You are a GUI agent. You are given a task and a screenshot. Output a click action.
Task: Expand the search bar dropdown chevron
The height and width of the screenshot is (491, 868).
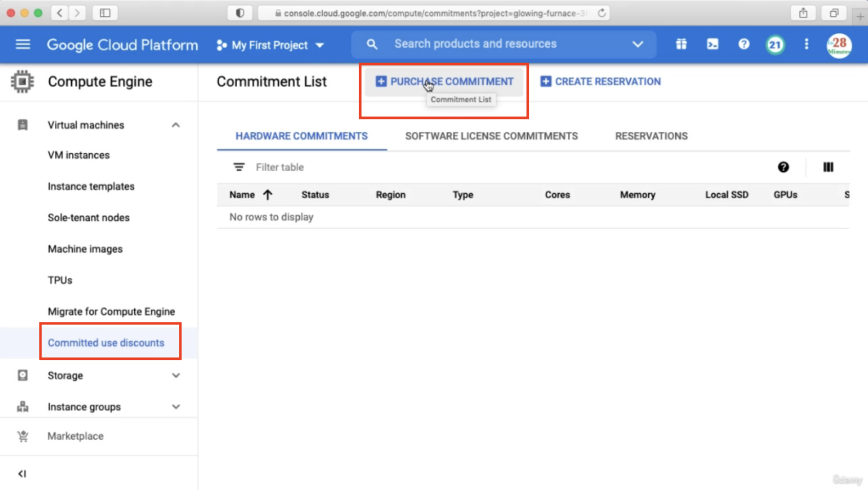pyautogui.click(x=637, y=45)
